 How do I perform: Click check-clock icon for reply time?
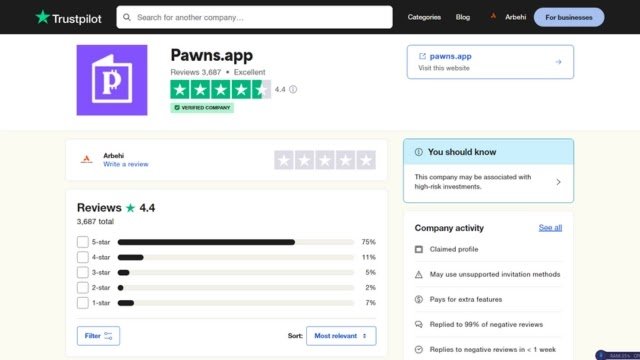pyautogui.click(x=419, y=350)
